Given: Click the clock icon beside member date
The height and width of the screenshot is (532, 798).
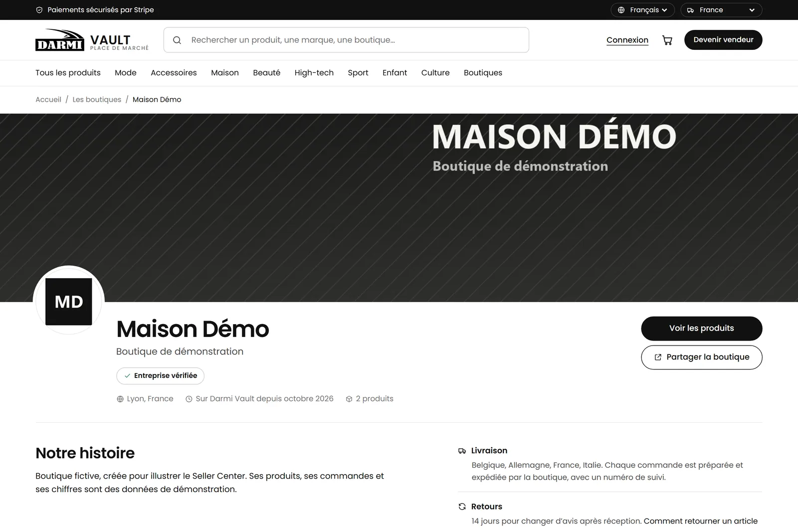Looking at the screenshot, I should tap(189, 399).
